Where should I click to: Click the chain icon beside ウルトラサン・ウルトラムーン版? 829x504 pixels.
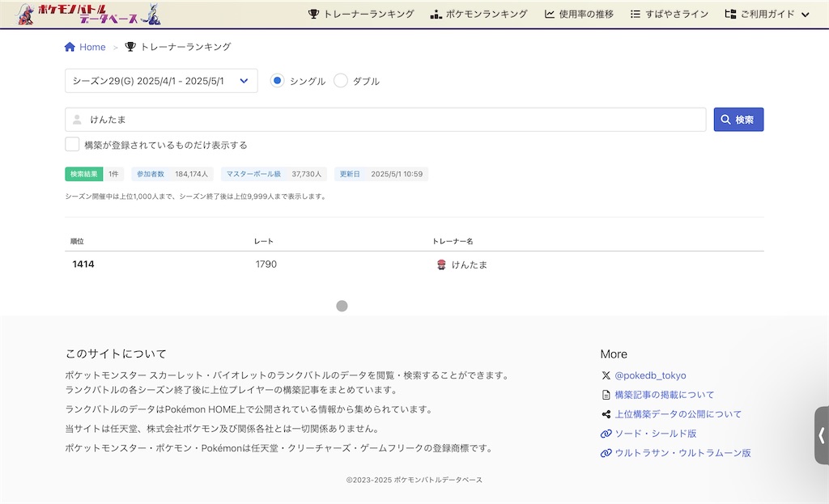(x=606, y=453)
